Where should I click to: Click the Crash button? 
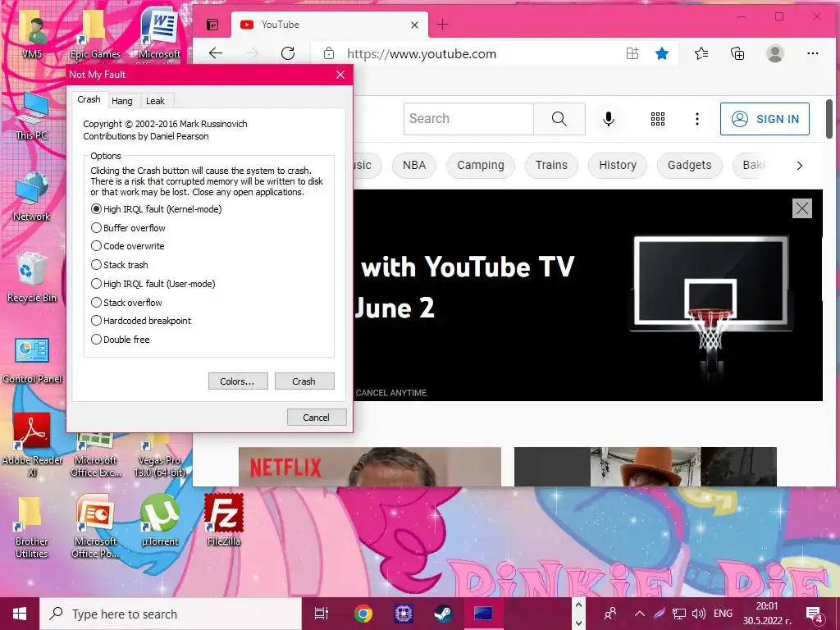pyautogui.click(x=304, y=381)
